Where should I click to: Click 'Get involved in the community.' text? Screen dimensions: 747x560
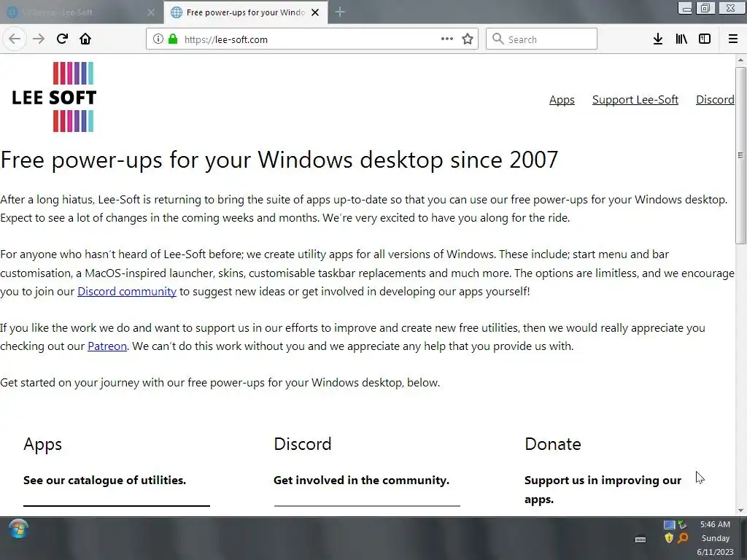[361, 480]
